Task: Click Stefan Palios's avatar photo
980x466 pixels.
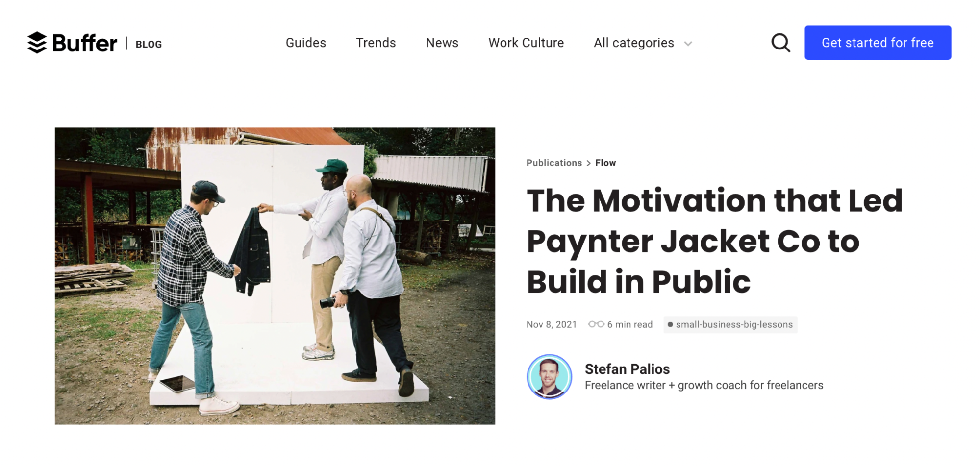Action: pos(549,376)
